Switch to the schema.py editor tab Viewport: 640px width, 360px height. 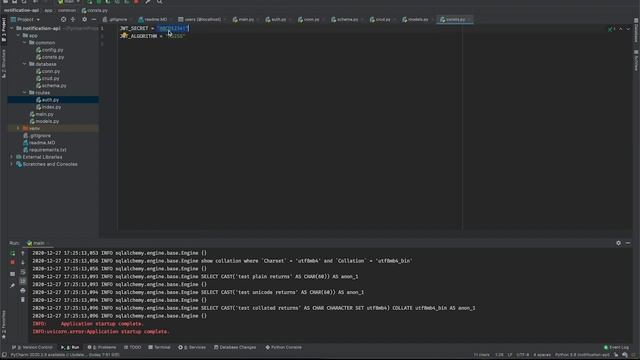pyautogui.click(x=345, y=19)
